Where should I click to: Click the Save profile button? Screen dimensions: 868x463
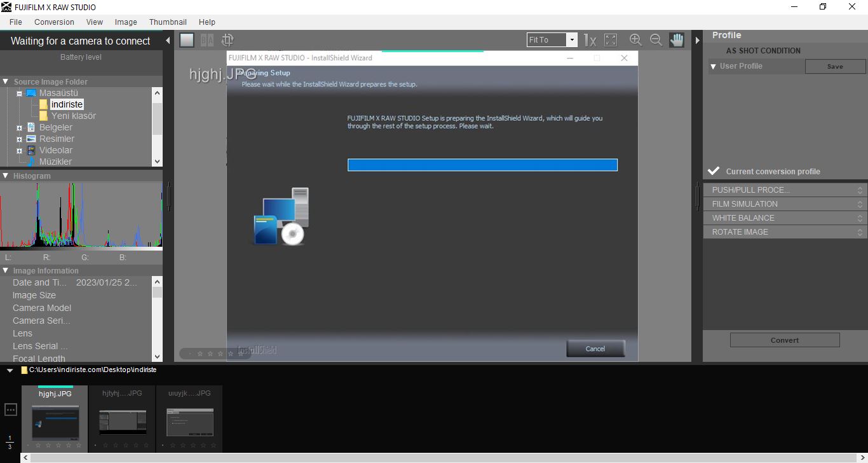pos(835,66)
